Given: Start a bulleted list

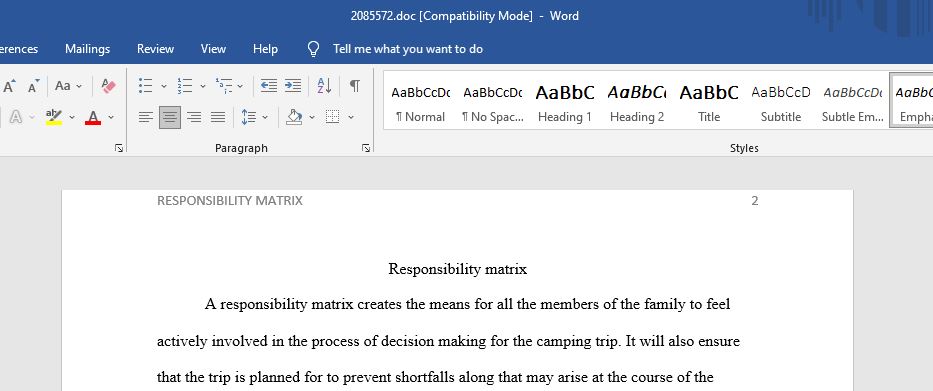Looking at the screenshot, I should coord(146,86).
